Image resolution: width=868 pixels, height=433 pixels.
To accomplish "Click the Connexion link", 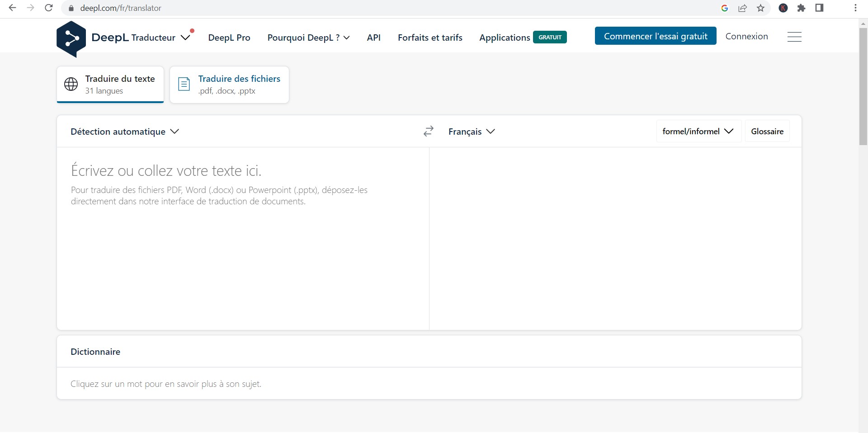I will click(746, 37).
